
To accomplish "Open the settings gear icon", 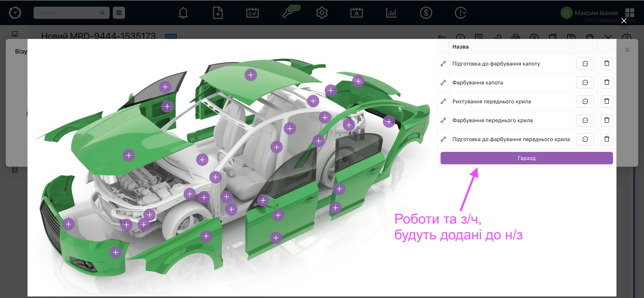I will coord(322,13).
